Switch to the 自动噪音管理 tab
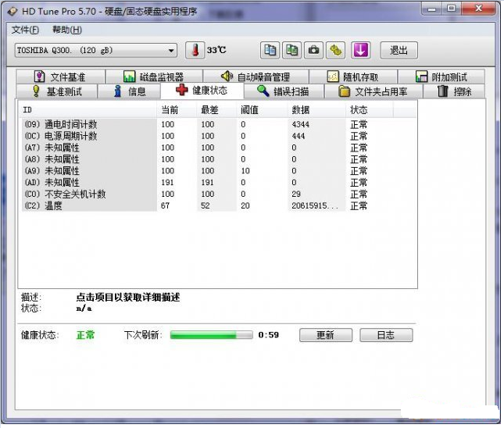 [x=256, y=77]
